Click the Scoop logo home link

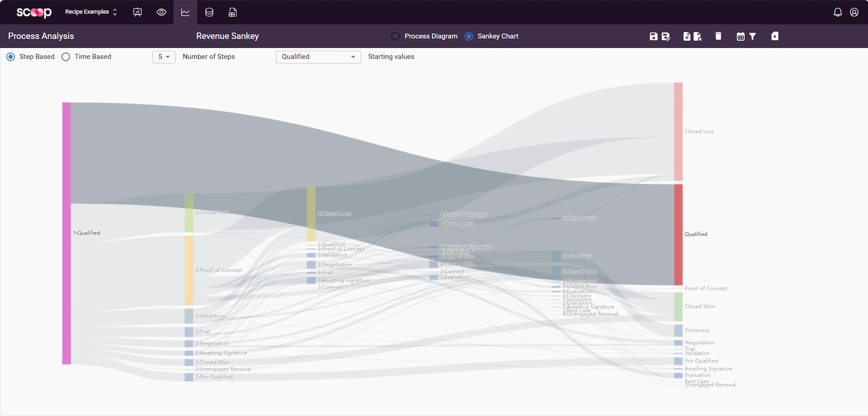tap(34, 12)
